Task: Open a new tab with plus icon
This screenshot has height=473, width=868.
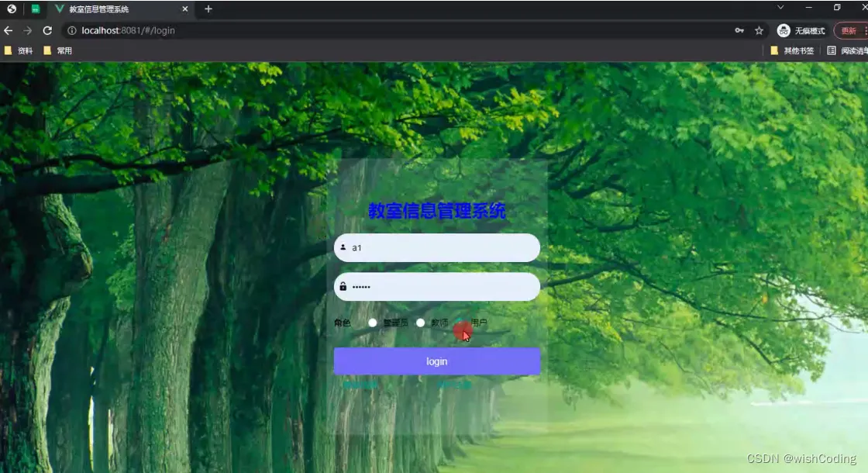Action: coord(208,9)
